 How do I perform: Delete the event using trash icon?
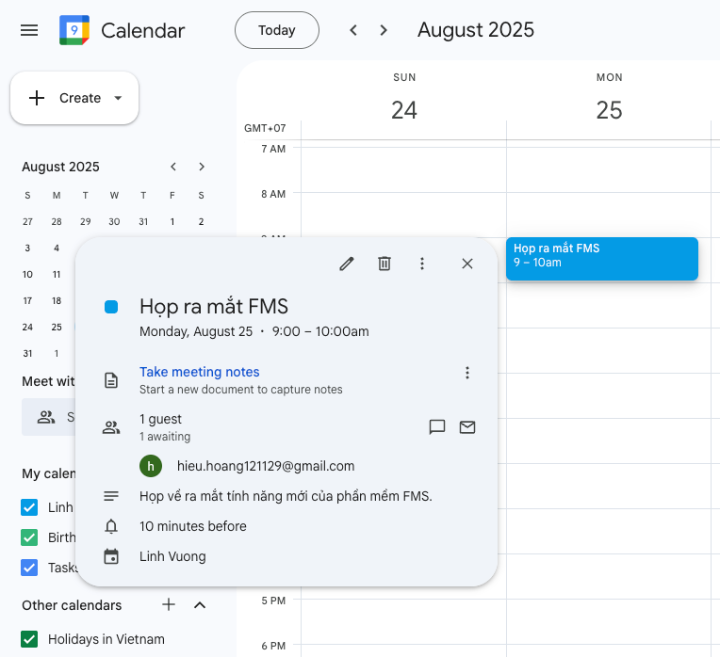pos(384,264)
